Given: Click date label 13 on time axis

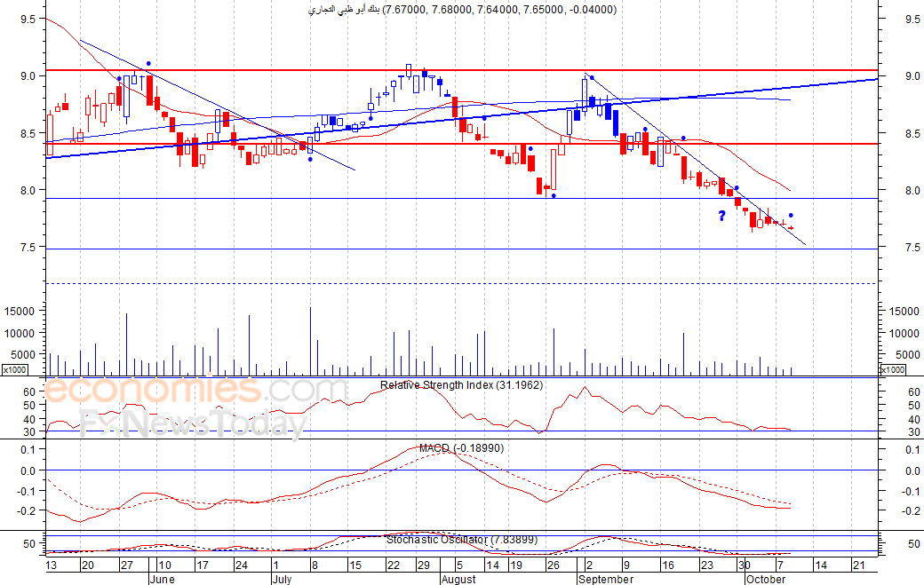Looking at the screenshot, I should (52, 565).
